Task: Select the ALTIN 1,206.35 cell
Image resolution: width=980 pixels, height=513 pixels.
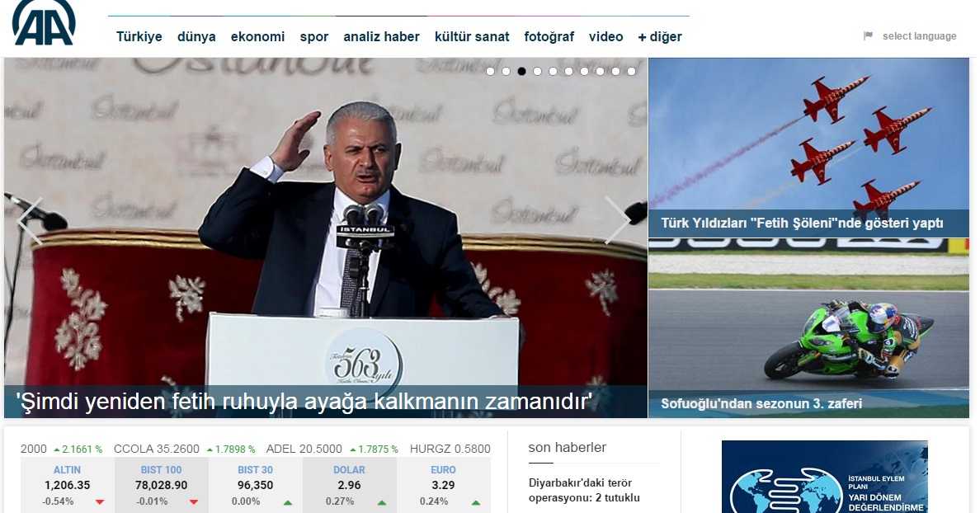Action: click(x=68, y=486)
